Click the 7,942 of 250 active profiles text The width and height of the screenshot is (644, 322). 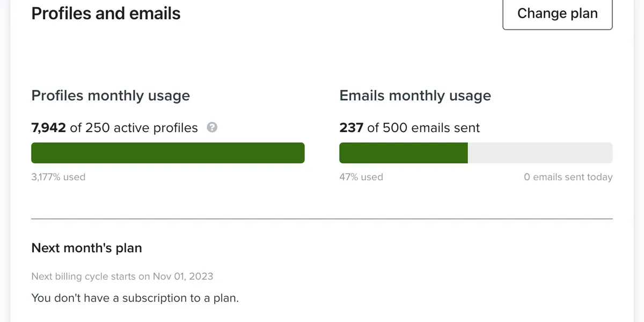click(x=115, y=128)
